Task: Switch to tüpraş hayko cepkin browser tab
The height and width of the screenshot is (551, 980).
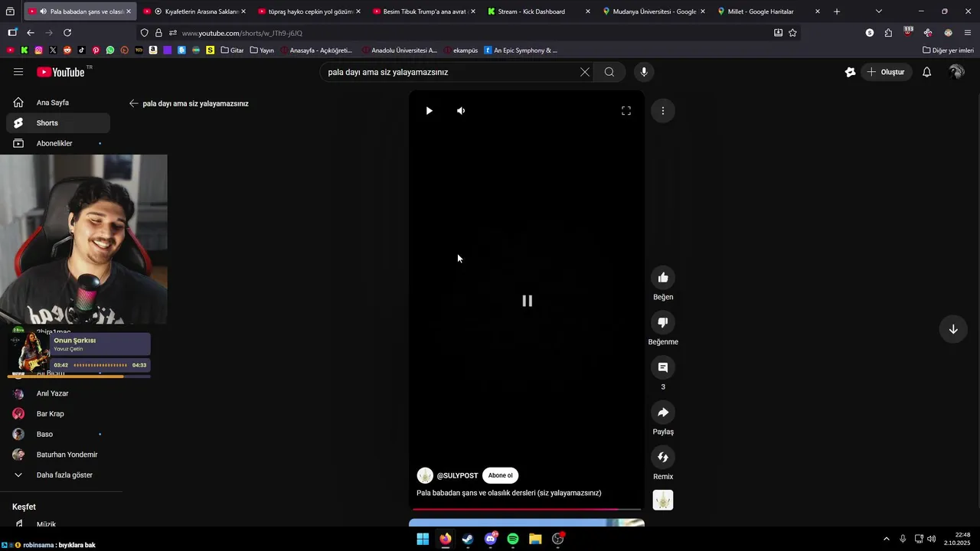Action: point(310,11)
